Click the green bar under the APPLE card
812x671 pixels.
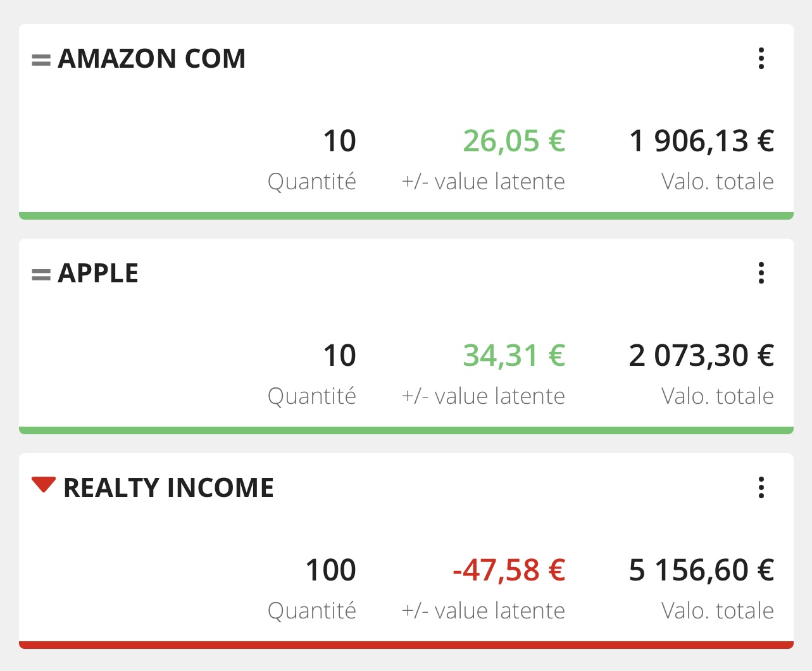pyautogui.click(x=406, y=430)
